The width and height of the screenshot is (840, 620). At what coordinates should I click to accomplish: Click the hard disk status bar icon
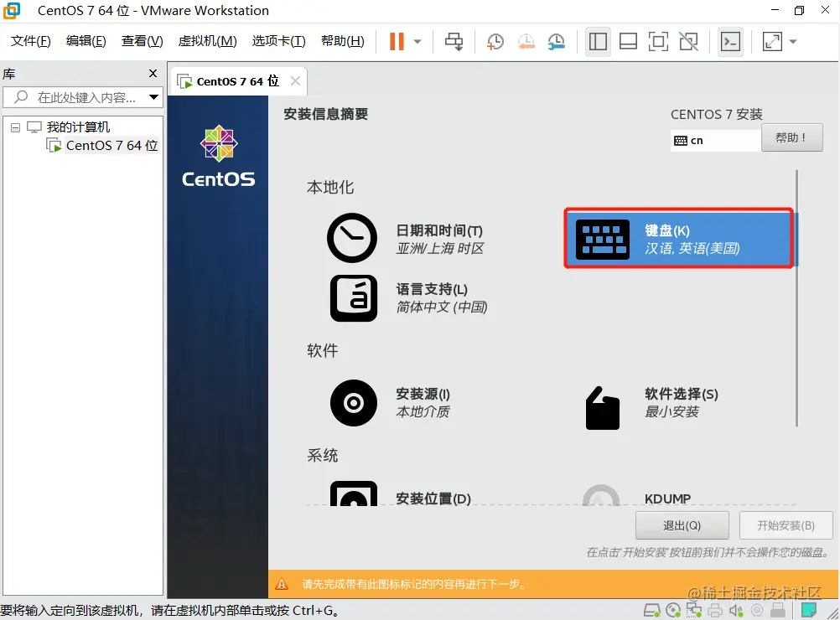tap(652, 610)
